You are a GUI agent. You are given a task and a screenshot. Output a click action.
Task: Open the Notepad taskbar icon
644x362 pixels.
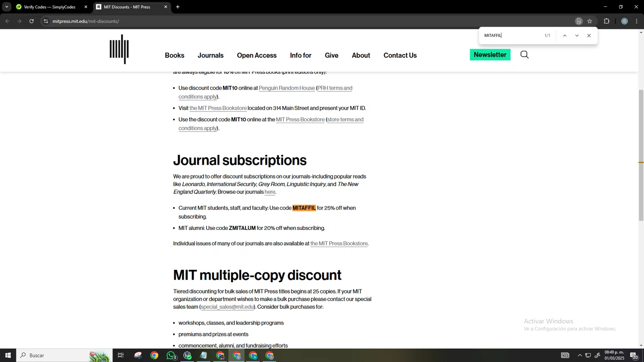click(x=204, y=355)
